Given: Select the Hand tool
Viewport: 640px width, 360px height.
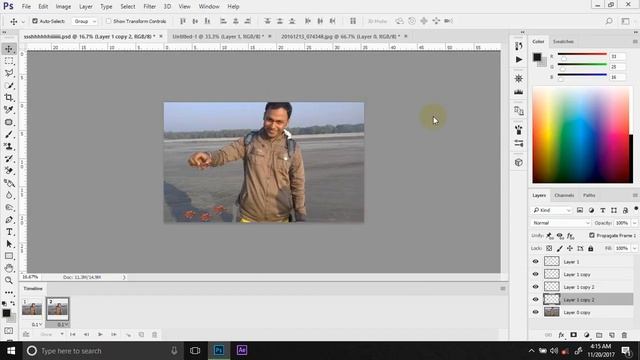Looking at the screenshot, I should tap(9, 268).
